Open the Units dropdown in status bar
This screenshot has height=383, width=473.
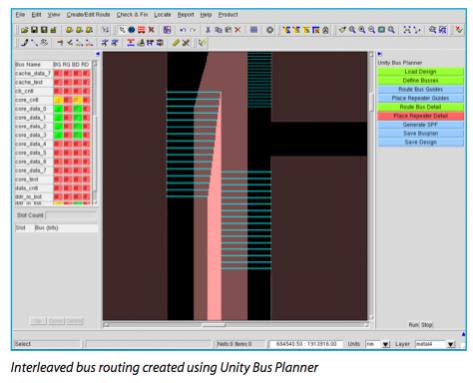coord(386,344)
